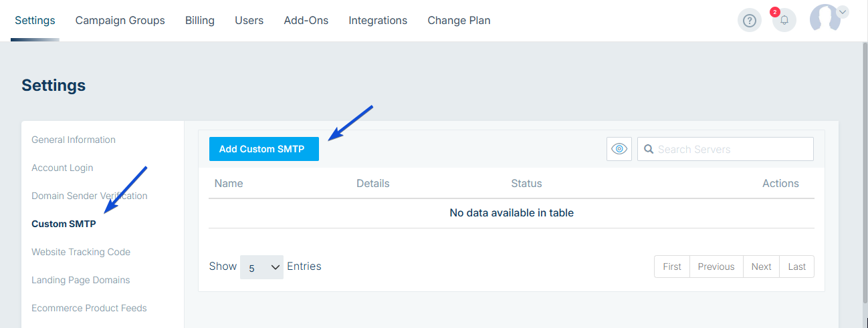Select the Change Plan tab
The height and width of the screenshot is (328, 868).
coord(459,21)
